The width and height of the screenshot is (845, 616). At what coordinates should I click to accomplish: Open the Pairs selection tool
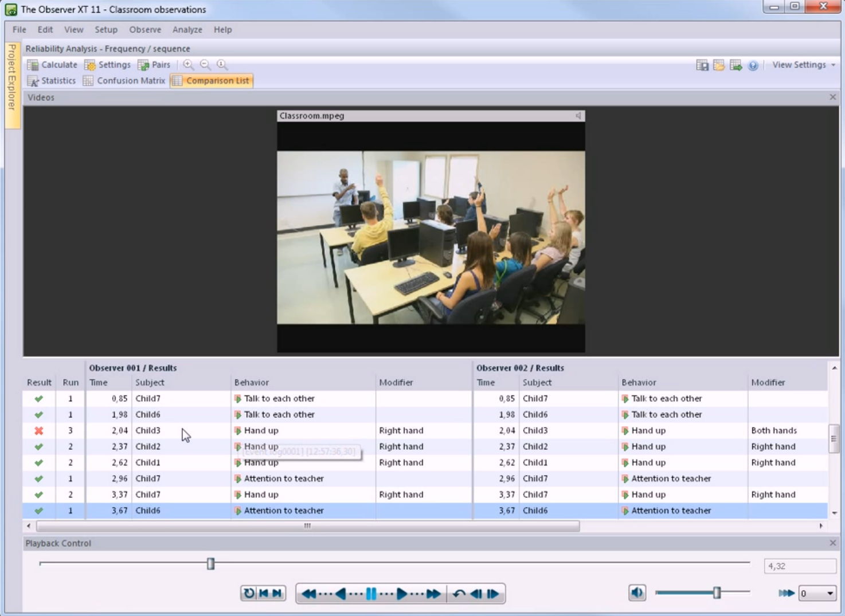pos(154,65)
